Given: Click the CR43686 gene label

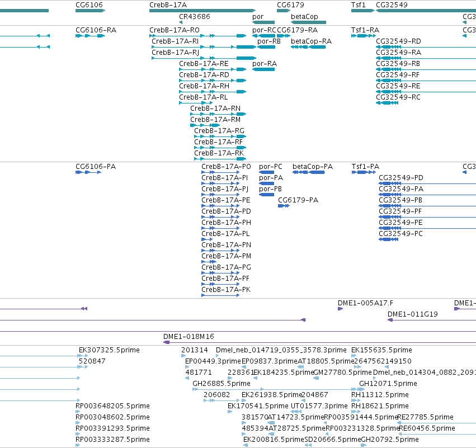Looking at the screenshot, I should 194,16.
